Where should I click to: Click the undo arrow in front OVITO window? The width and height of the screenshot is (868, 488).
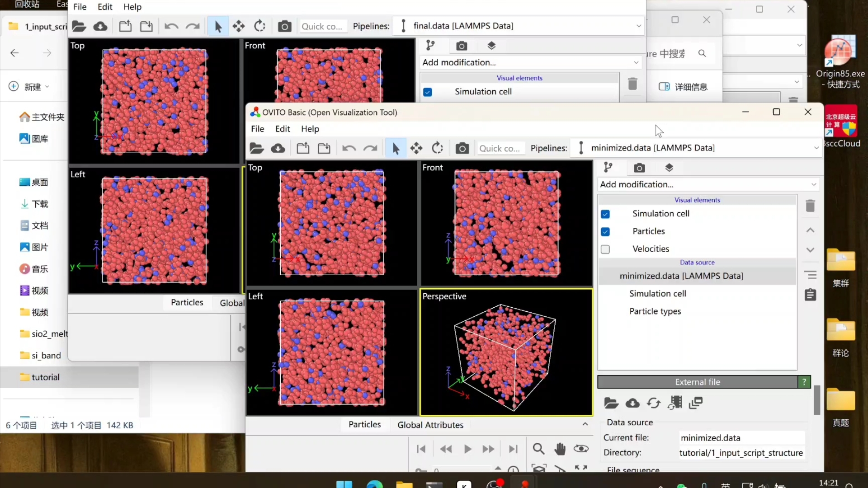pyautogui.click(x=349, y=148)
